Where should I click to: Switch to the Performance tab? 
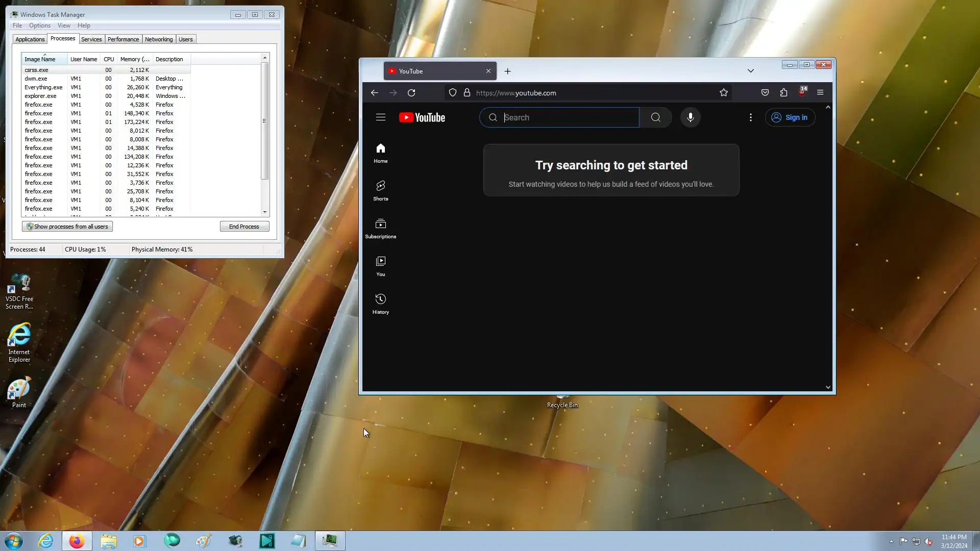123,39
